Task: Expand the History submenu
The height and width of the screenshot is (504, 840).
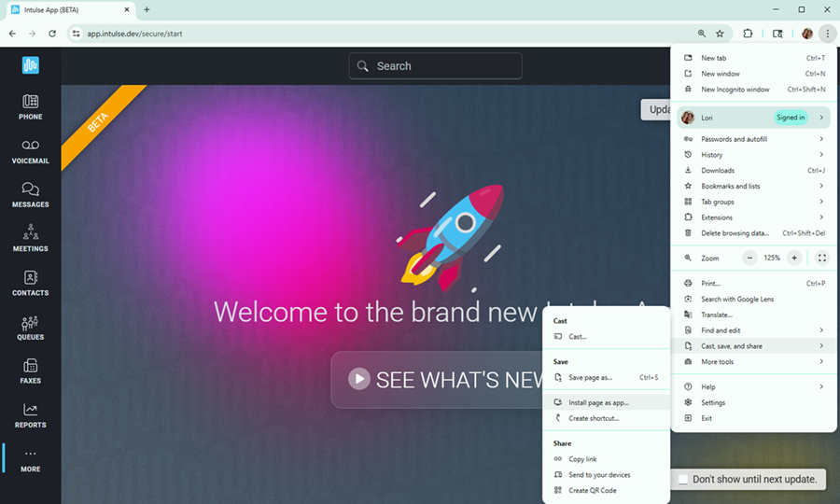Action: pos(753,155)
